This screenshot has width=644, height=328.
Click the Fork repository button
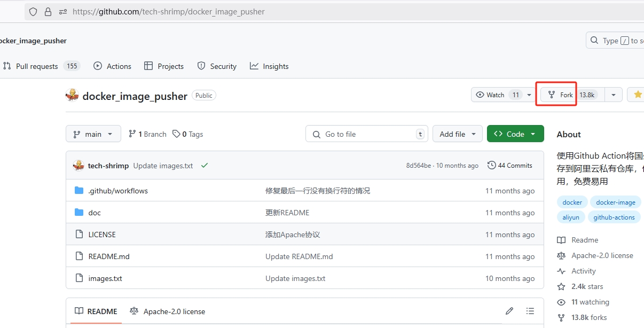[560, 95]
